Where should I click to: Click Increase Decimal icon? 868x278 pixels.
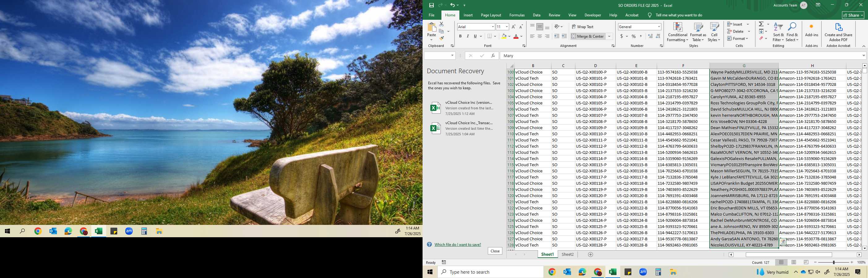click(x=650, y=36)
